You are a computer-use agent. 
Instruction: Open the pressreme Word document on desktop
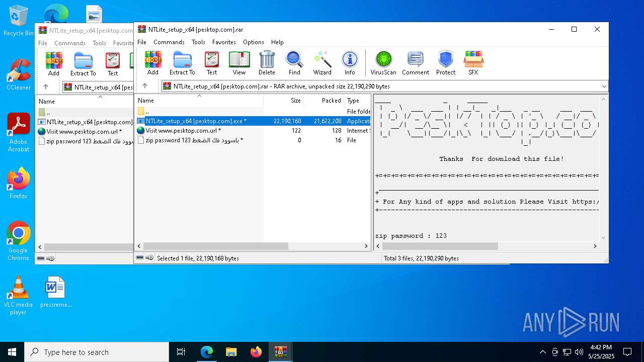(56, 292)
